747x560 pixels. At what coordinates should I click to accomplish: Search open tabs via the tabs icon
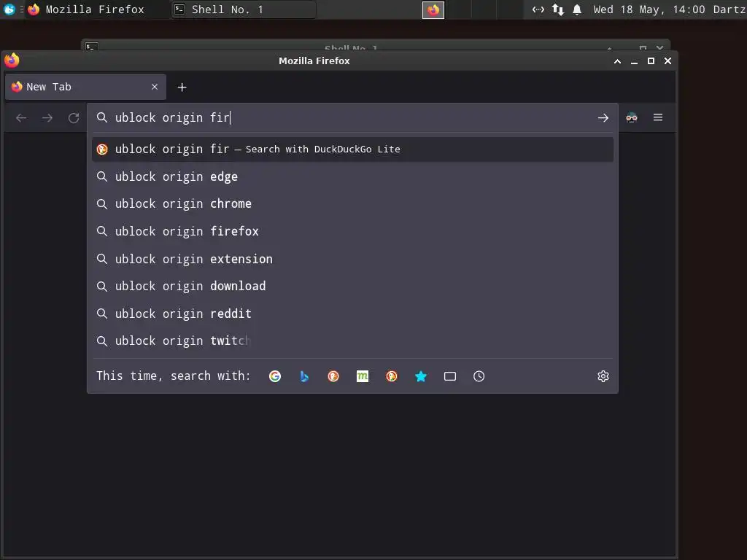449,376
